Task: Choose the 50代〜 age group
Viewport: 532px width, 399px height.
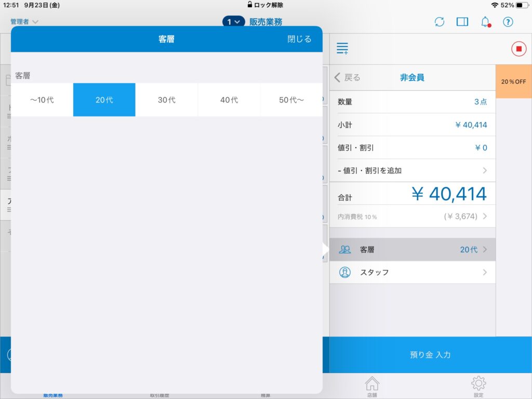Action: click(291, 100)
